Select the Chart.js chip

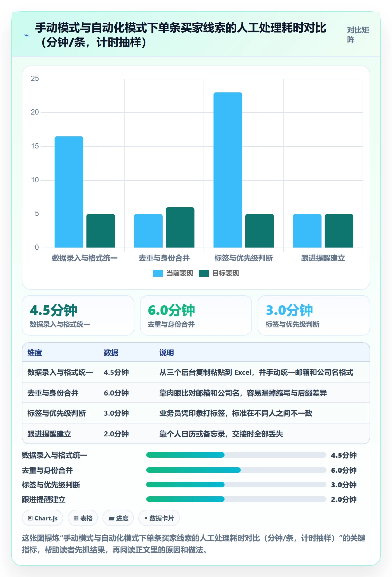click(43, 518)
